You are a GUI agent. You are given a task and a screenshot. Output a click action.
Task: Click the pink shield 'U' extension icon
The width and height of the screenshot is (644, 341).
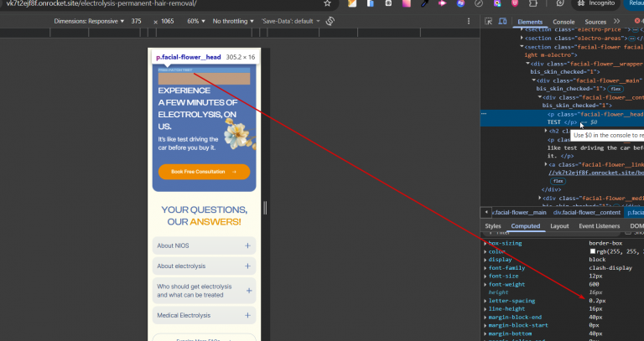coord(515,3)
